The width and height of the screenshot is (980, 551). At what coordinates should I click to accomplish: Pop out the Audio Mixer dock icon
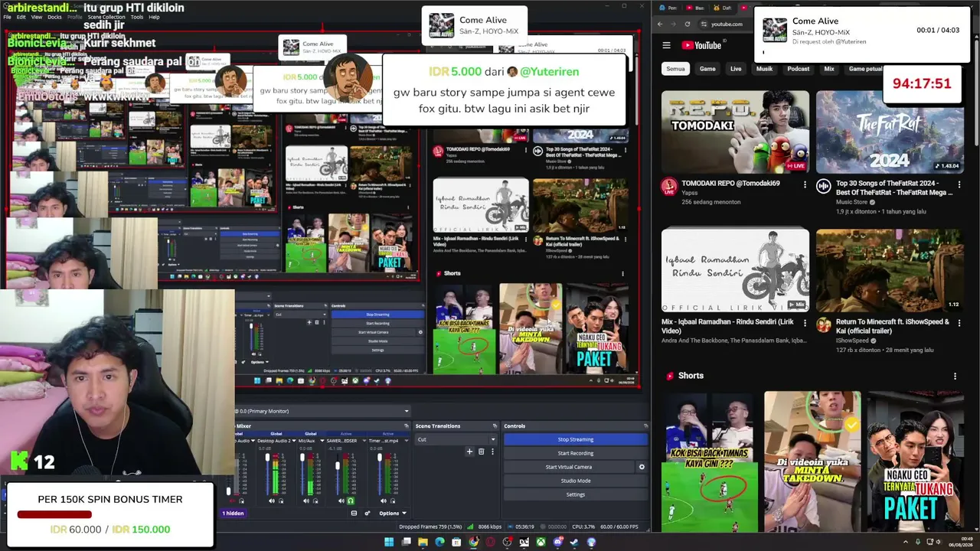click(x=406, y=425)
